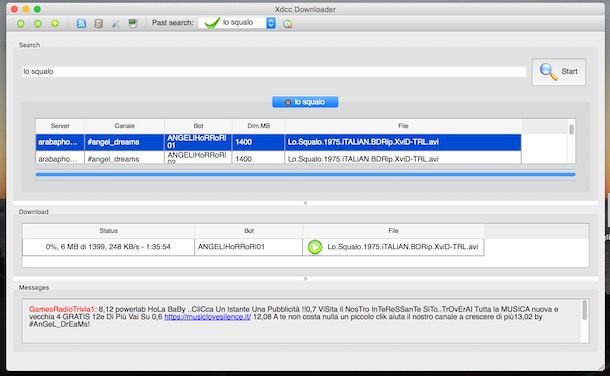Click the download status '0%, 6 MB di 1399' cell
The width and height of the screenshot is (610, 376).
coord(108,247)
